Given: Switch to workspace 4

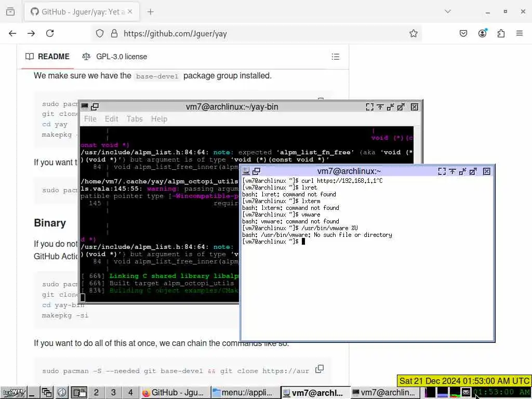Looking at the screenshot, I should [x=130, y=393].
